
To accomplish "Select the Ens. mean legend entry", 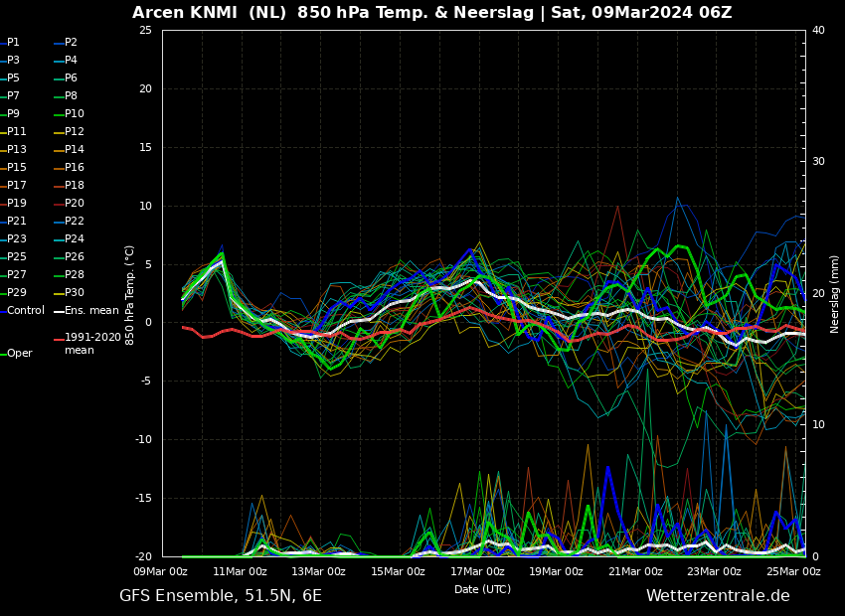I will (86, 311).
